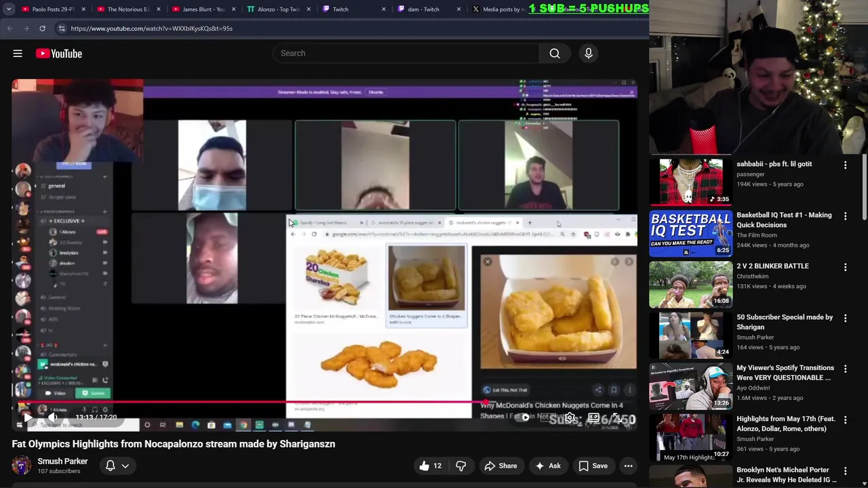Switch player to theater mode
The image size is (868, 488).
coord(593,418)
